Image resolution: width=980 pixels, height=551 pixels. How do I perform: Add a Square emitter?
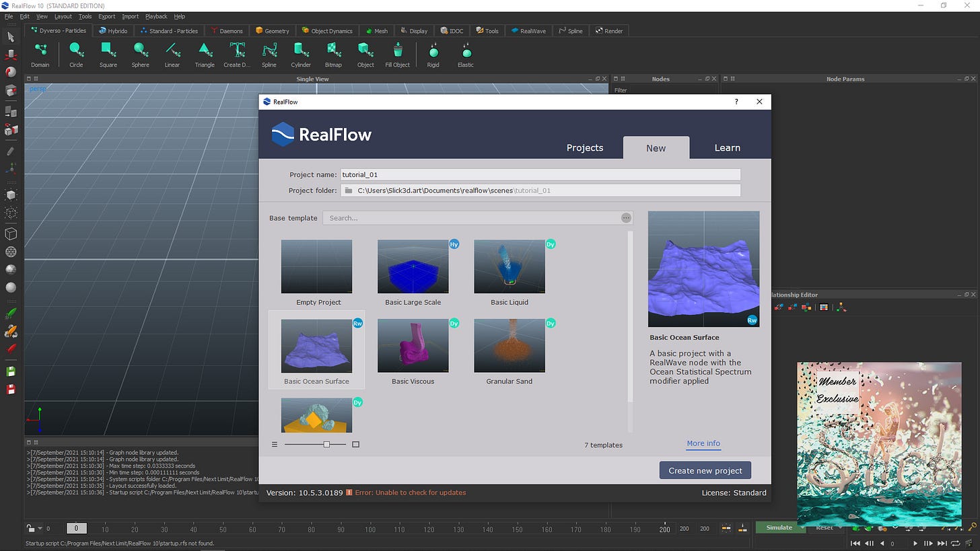[108, 54]
